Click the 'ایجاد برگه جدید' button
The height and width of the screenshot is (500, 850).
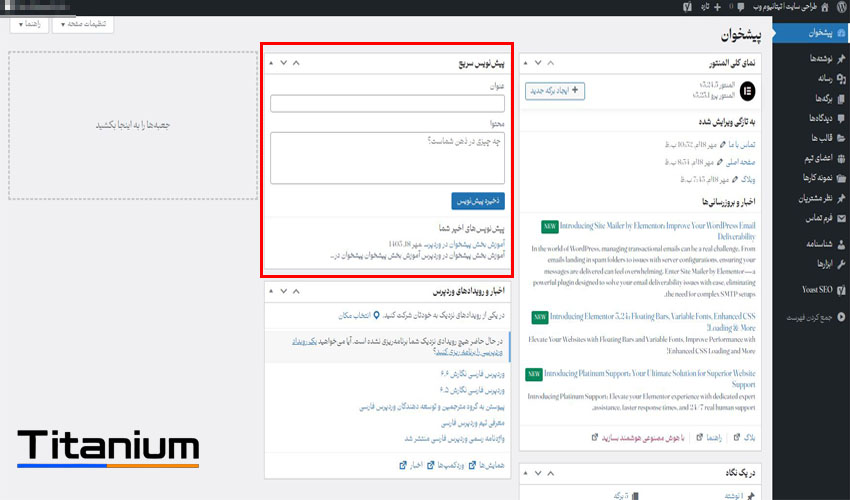point(555,91)
